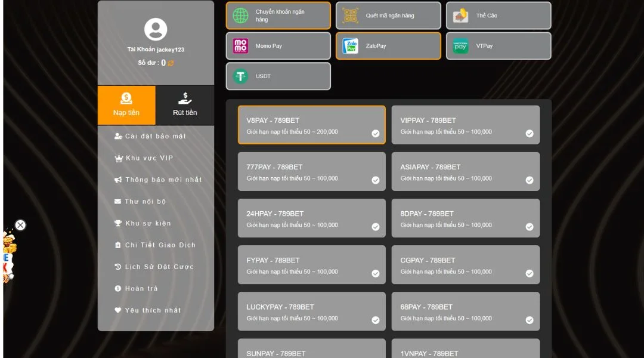Choose Thẻ Cào payment method
The height and width of the screenshot is (358, 644).
[x=499, y=16]
